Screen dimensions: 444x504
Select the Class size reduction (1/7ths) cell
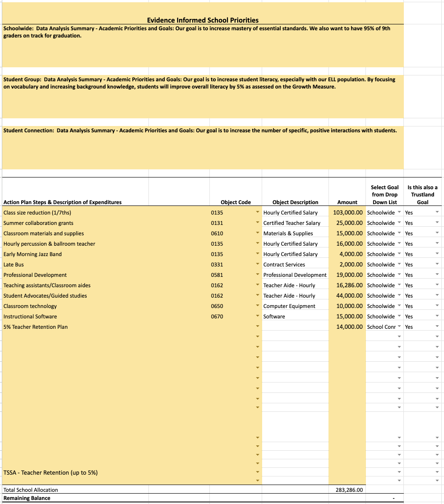coord(37,212)
